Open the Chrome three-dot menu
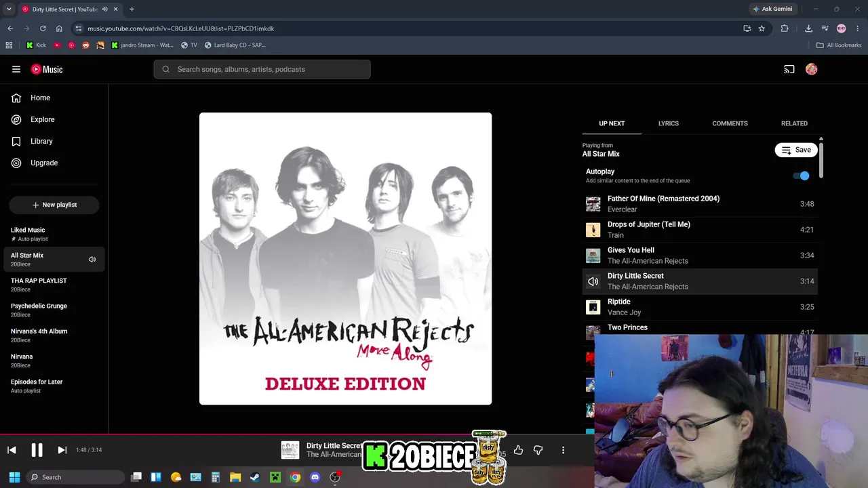The width and height of the screenshot is (868, 488). (858, 28)
